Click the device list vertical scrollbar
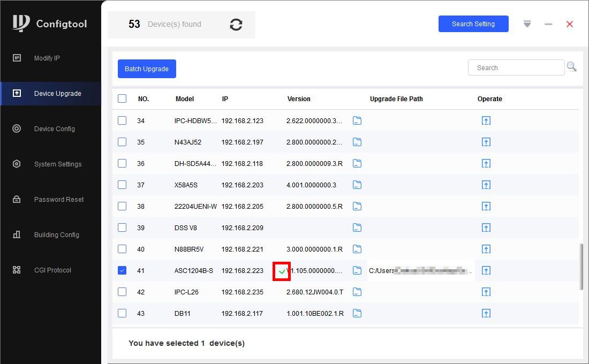 tap(581, 267)
